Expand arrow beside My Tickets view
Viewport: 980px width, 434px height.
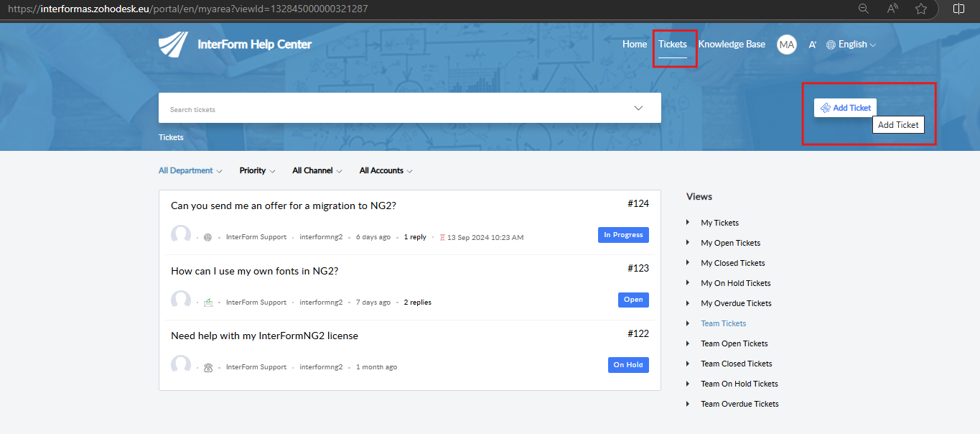[688, 223]
